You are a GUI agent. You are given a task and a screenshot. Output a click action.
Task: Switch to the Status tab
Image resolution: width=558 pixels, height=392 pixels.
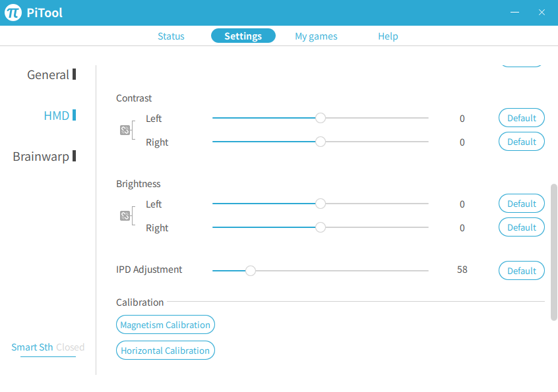pyautogui.click(x=171, y=36)
